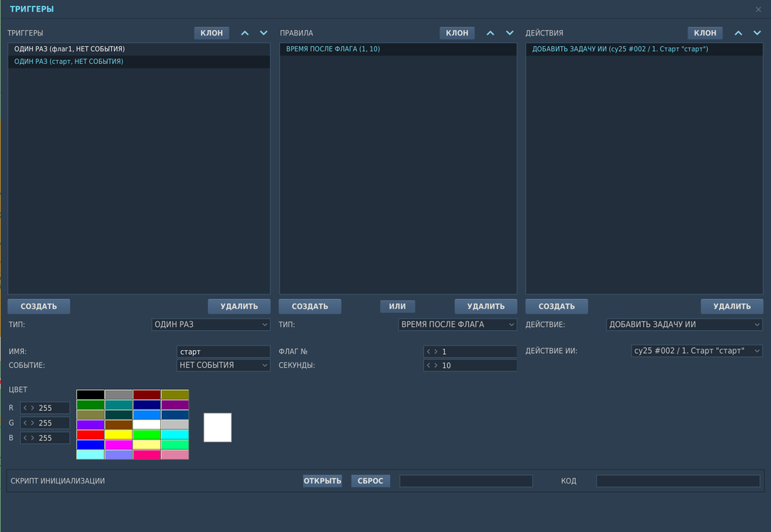Decrease R color value

coord(25,408)
